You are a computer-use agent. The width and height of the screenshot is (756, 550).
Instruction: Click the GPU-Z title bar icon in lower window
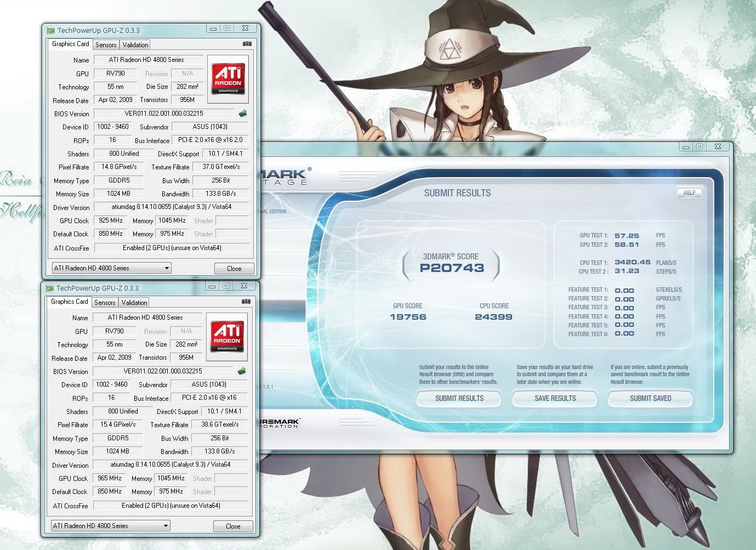tap(50, 288)
